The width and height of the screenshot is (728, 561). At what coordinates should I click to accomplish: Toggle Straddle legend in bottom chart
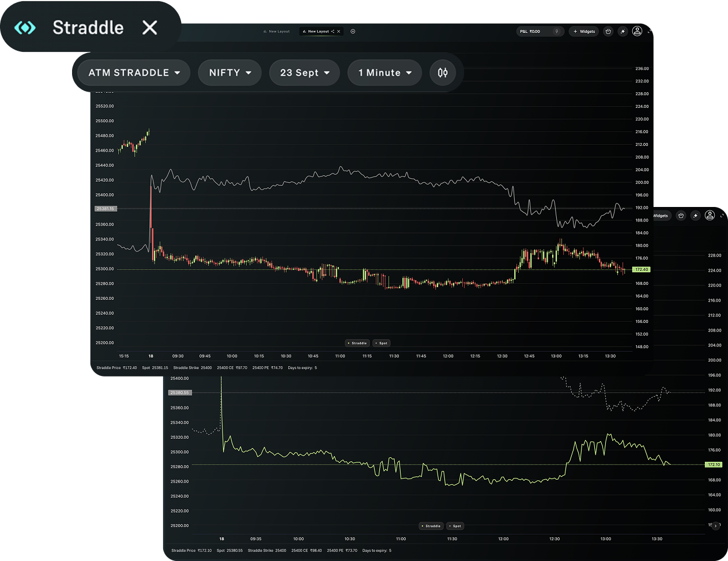(x=431, y=526)
